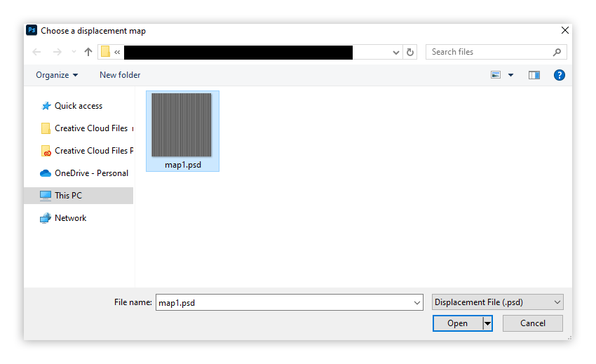Select the map1.psd thumbnail
Screen dimensions: 596x364
[182, 131]
